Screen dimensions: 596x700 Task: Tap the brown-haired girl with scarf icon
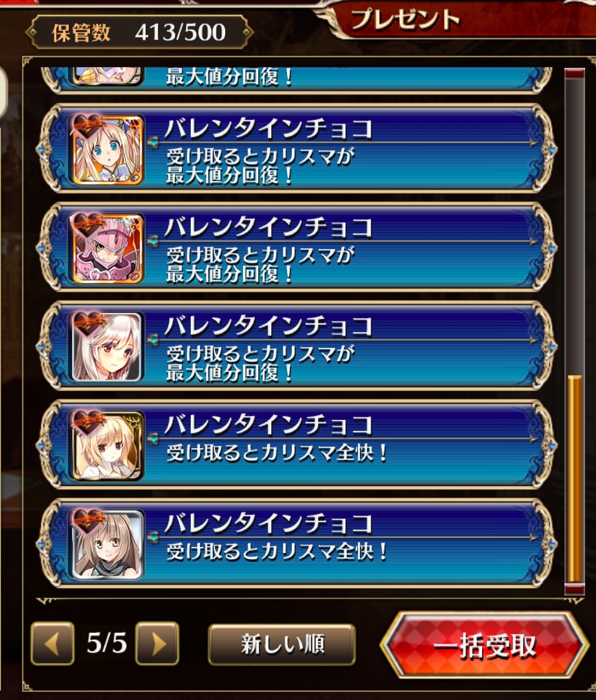[x=107, y=544]
